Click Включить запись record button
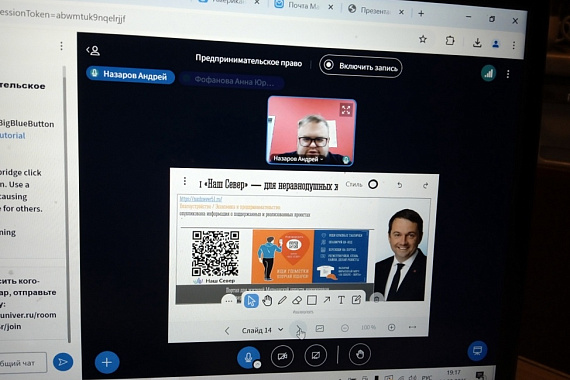The width and height of the screenshot is (570, 380). tap(361, 67)
